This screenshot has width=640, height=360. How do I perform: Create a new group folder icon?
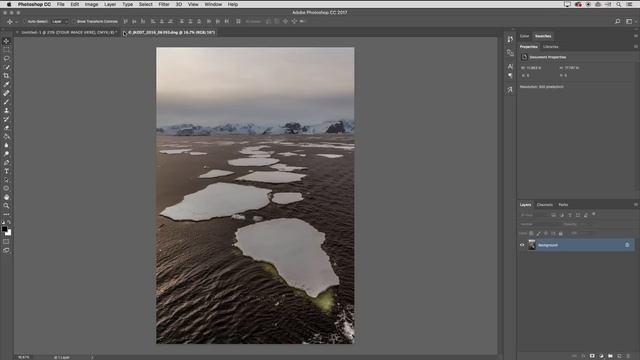[610, 356]
